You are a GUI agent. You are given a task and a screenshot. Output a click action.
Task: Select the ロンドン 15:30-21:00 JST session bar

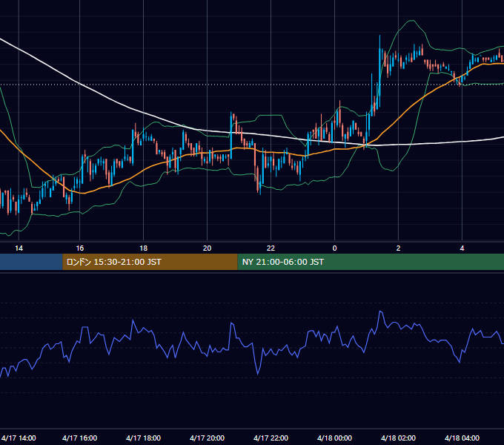point(150,262)
